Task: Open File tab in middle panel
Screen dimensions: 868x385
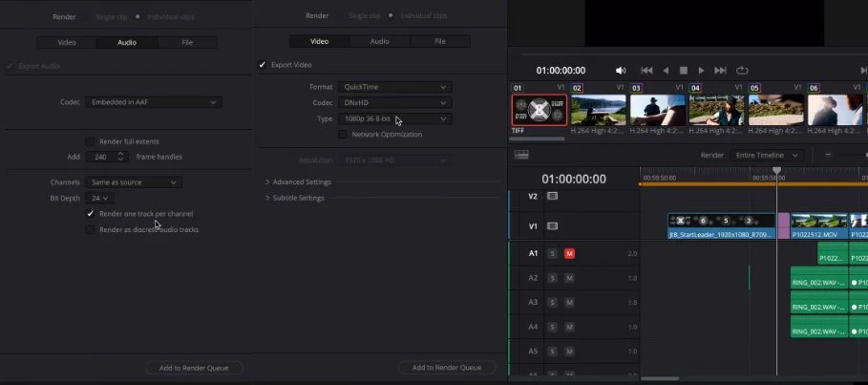Action: pos(440,41)
